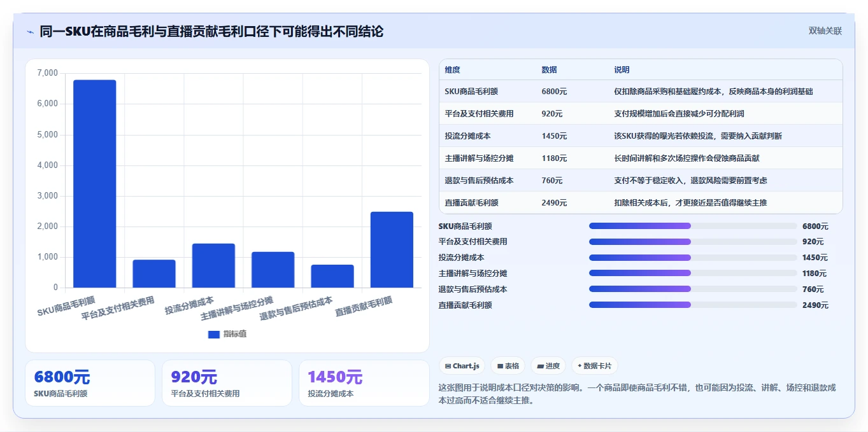Click the 平台及支付相关费用 bar in chart

[x=154, y=274]
